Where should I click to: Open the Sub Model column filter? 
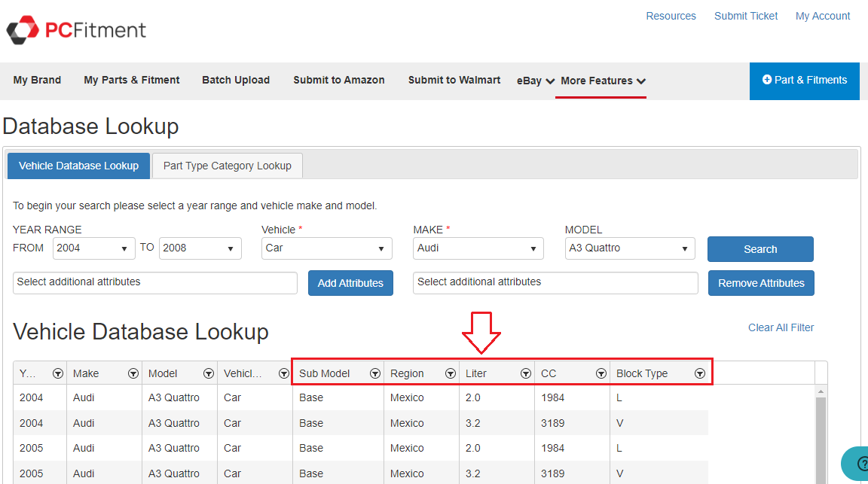[374, 373]
